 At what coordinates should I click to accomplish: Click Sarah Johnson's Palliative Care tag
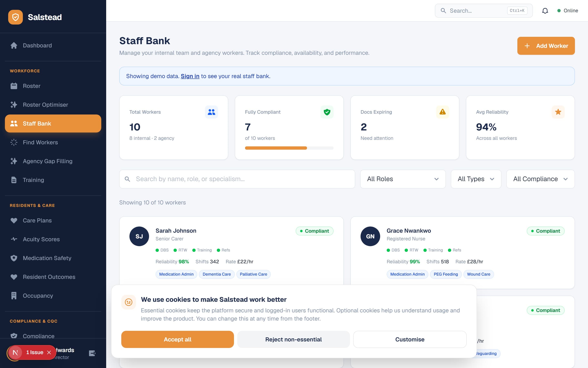[253, 274]
